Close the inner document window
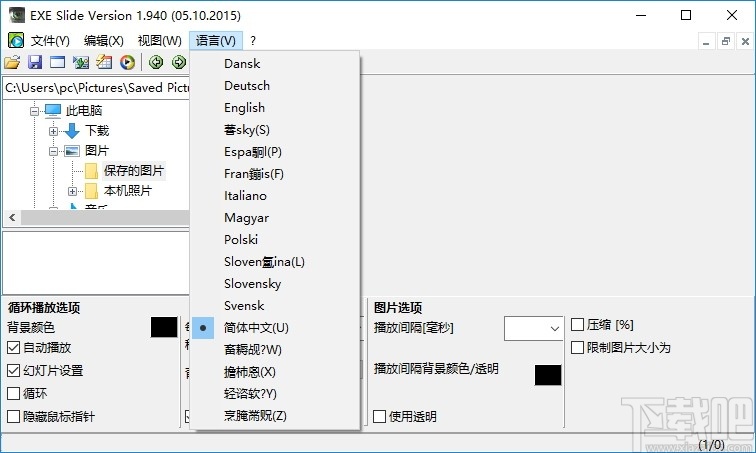 [x=745, y=42]
